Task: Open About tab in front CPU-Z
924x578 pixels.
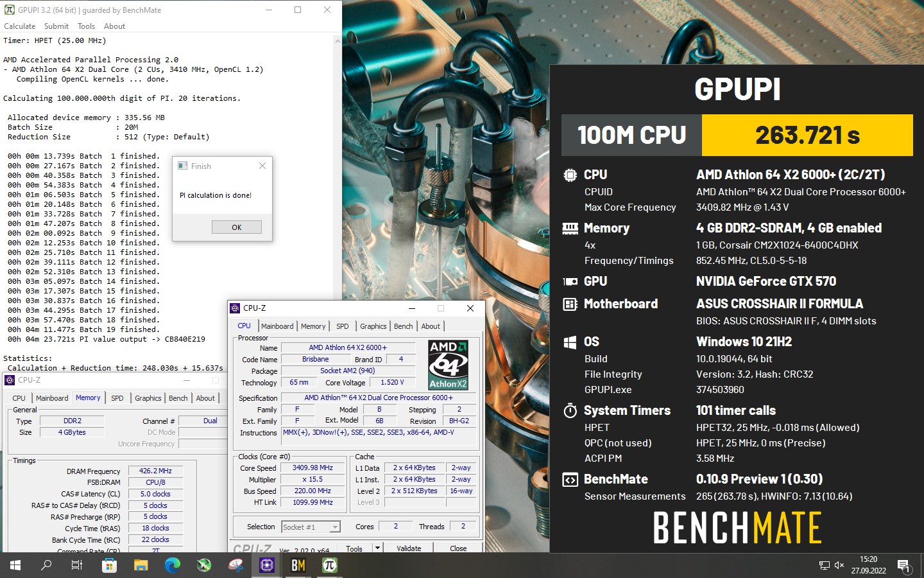Action: (x=431, y=326)
